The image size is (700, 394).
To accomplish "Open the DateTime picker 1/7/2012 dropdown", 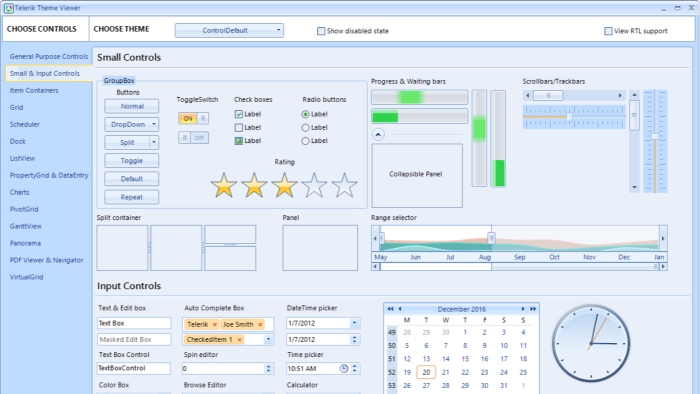I will [354, 323].
